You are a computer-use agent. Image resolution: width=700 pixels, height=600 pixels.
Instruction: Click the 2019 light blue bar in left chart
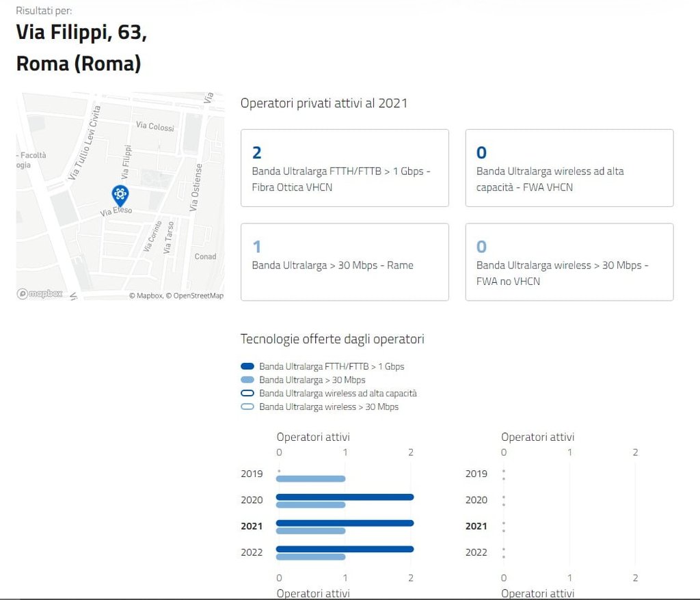point(311,478)
